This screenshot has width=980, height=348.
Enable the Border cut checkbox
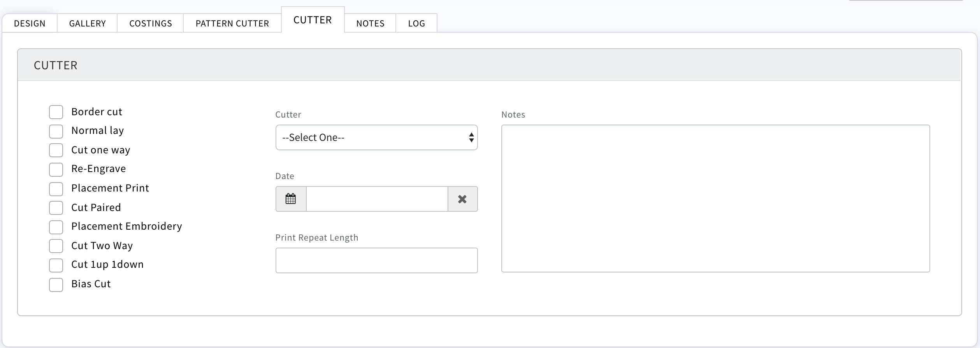point(56,112)
